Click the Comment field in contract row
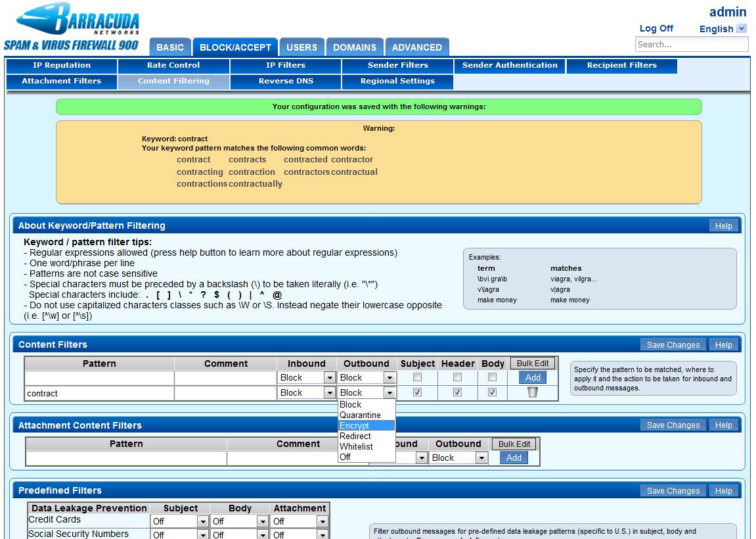 coord(225,393)
